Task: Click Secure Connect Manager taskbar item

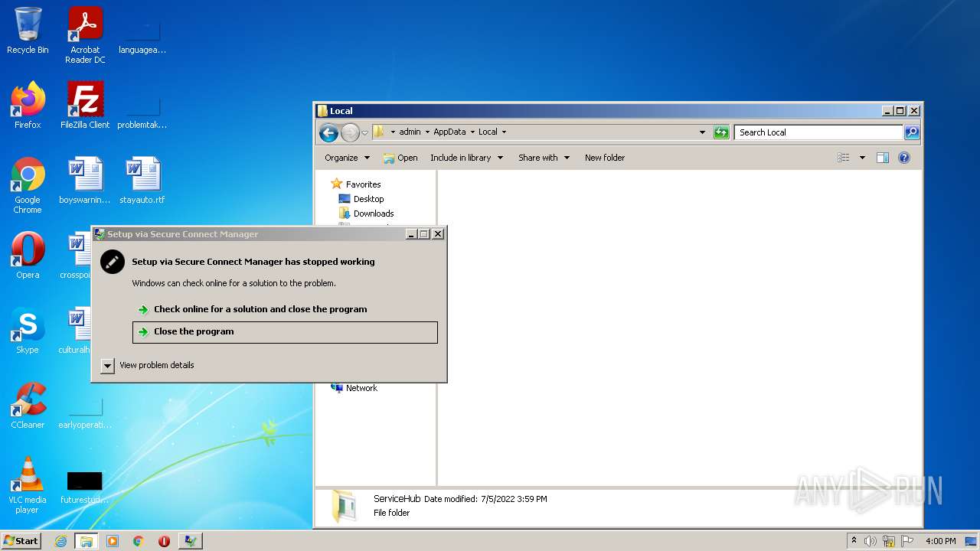Action: point(190,541)
